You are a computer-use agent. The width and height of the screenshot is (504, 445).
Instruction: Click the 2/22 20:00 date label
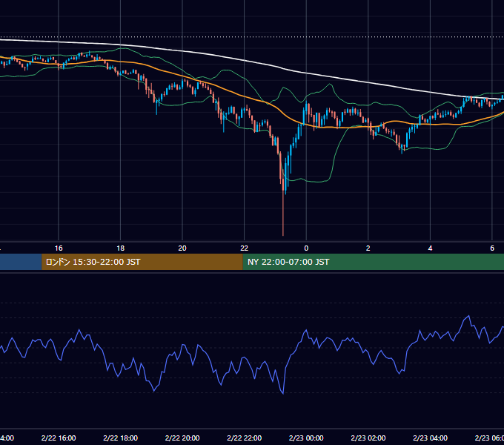182,438
